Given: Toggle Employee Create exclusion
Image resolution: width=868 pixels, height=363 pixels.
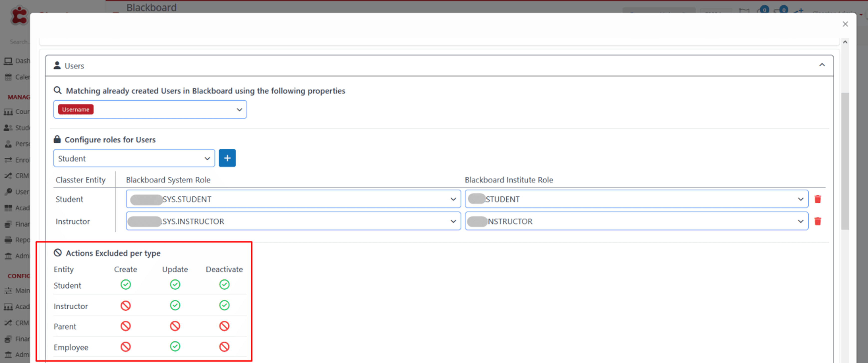Looking at the screenshot, I should 126,347.
